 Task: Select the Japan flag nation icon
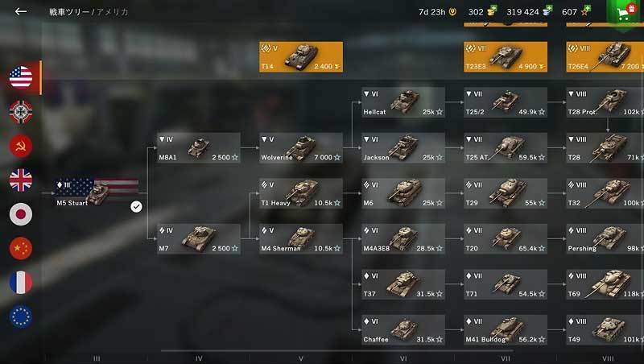coord(21,214)
